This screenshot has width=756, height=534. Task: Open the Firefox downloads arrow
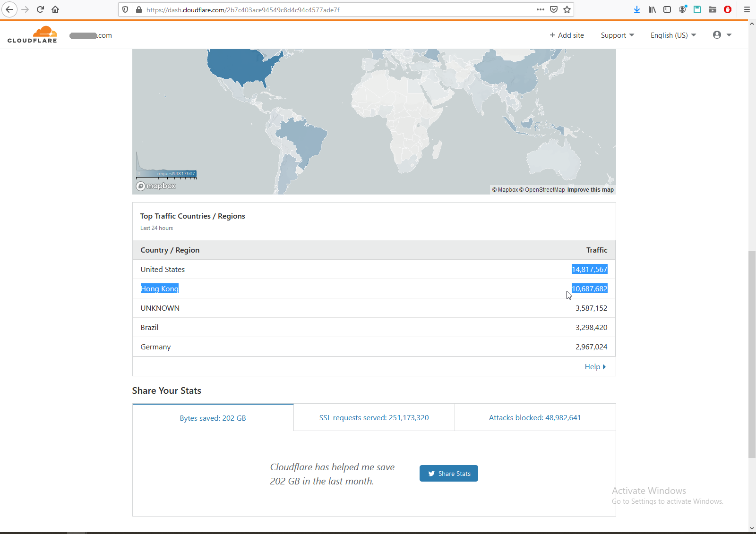tap(637, 9)
